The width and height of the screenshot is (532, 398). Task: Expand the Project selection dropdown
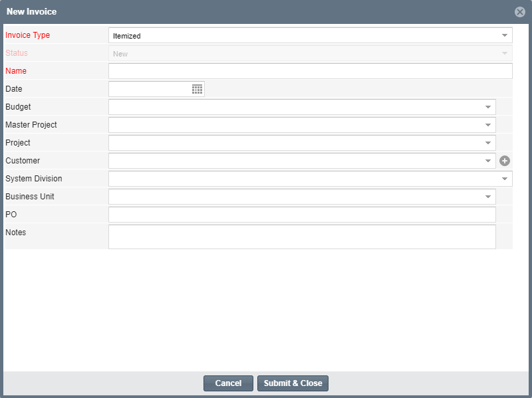click(489, 142)
